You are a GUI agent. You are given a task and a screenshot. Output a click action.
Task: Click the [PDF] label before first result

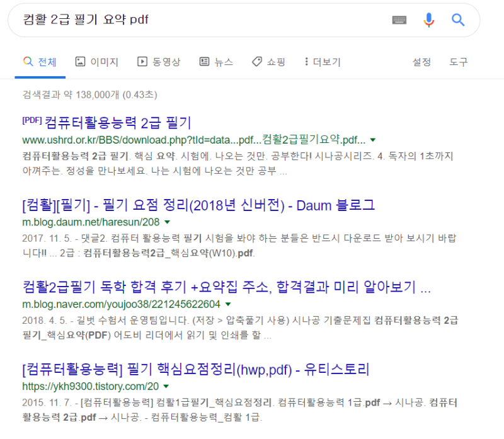pyautogui.click(x=32, y=120)
